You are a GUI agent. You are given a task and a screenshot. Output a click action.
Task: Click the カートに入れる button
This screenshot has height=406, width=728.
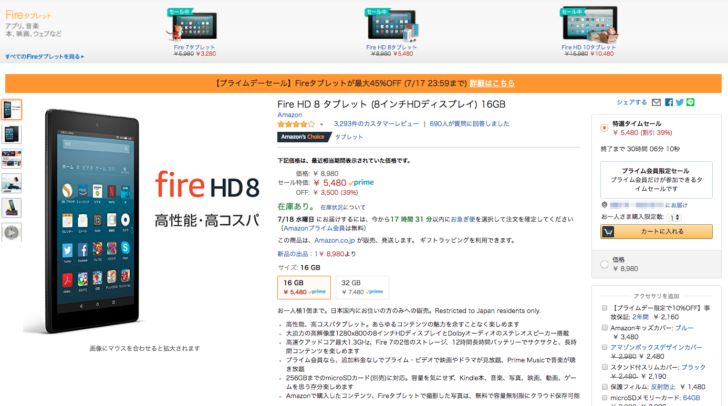point(656,231)
